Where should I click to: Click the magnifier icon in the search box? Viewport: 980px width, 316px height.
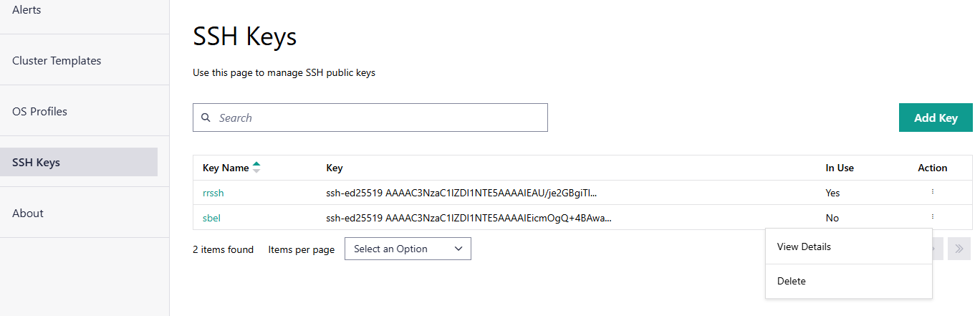tap(206, 118)
